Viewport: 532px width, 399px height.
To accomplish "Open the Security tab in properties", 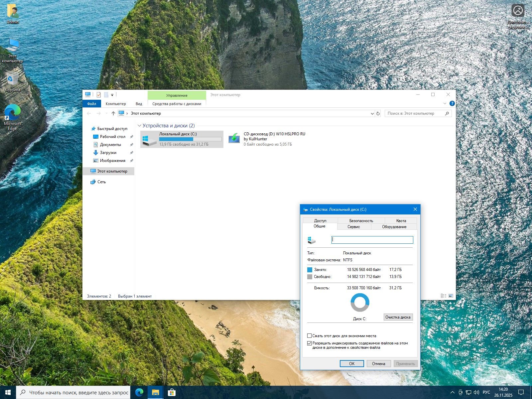I will click(361, 220).
